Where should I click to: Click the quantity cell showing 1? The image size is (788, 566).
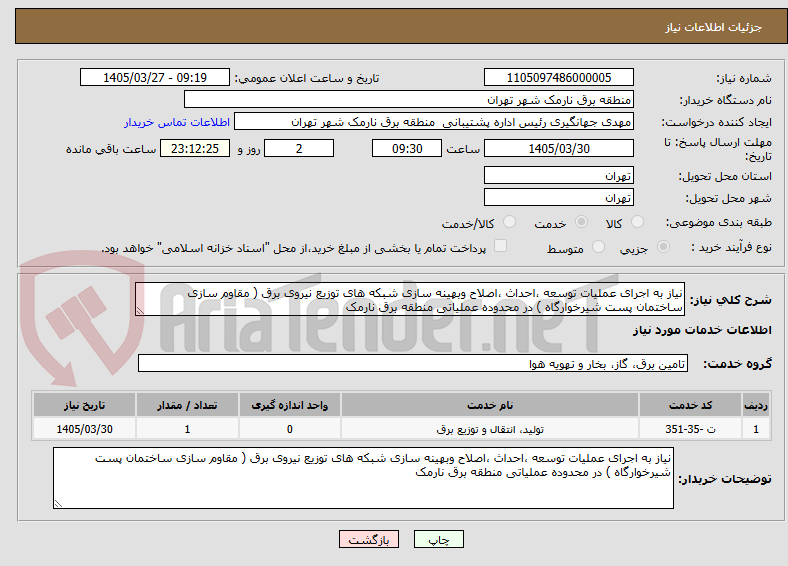[x=187, y=429]
